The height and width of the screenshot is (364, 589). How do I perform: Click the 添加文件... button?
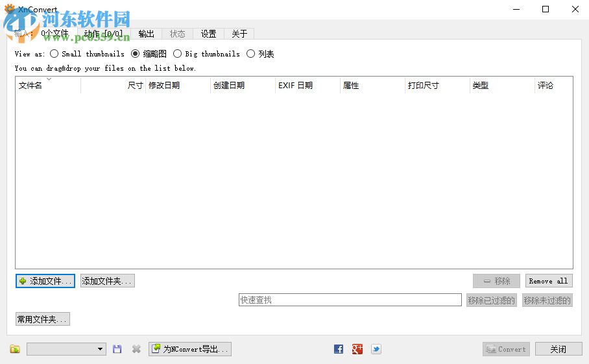pyautogui.click(x=45, y=281)
